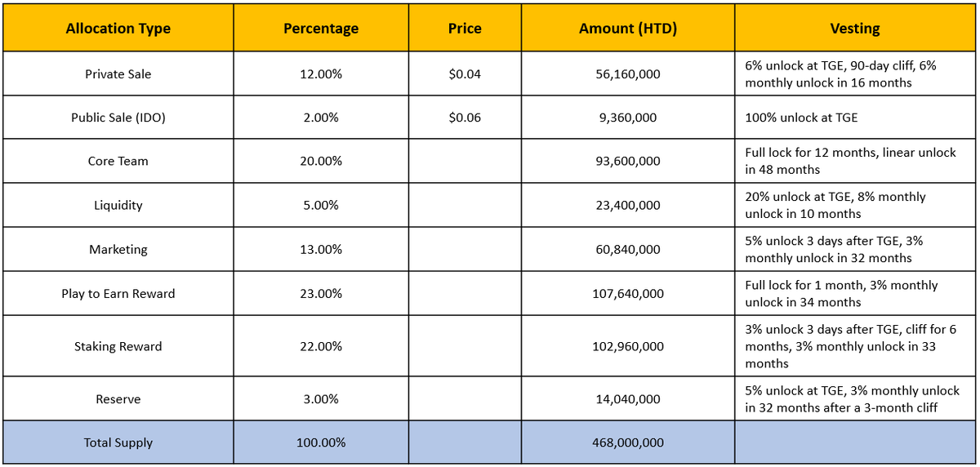Click the Reserve allocation cell
This screenshot has width=980, height=467.
pyautogui.click(x=118, y=399)
